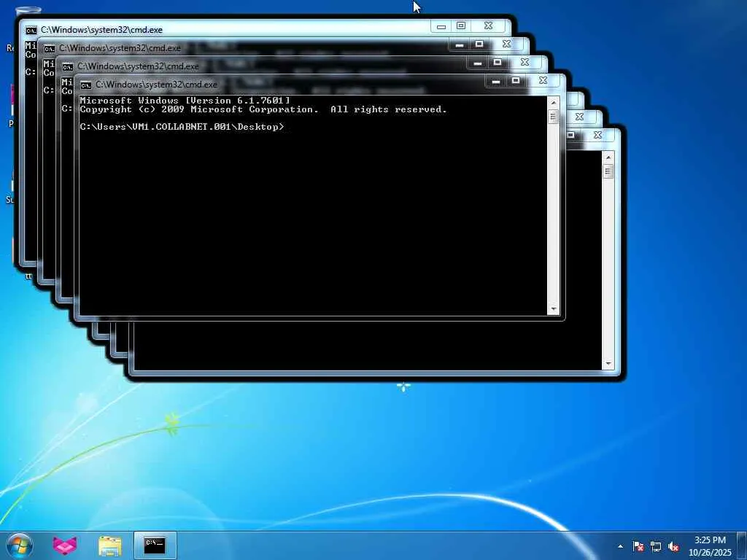Maximize the cmd window just behind the active one

(x=498, y=63)
